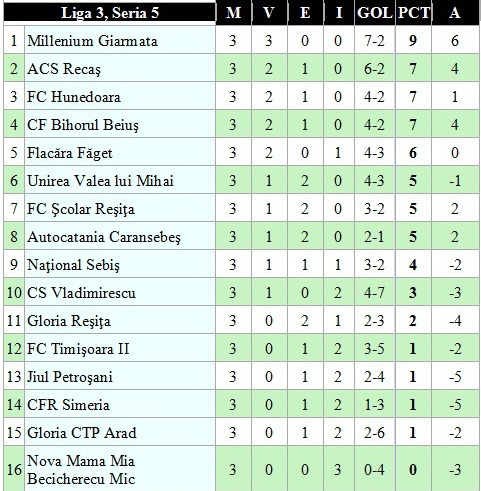Open FC Hunedoara team entry

(74, 97)
